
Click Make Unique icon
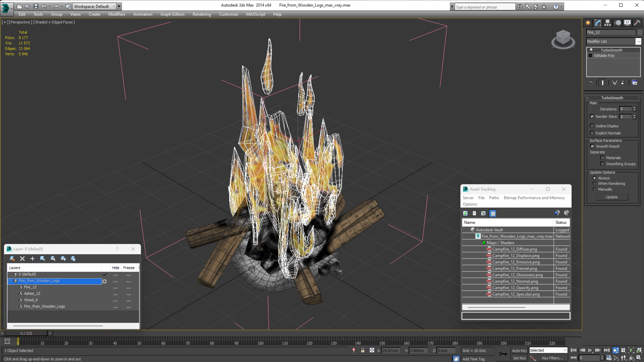[614, 83]
